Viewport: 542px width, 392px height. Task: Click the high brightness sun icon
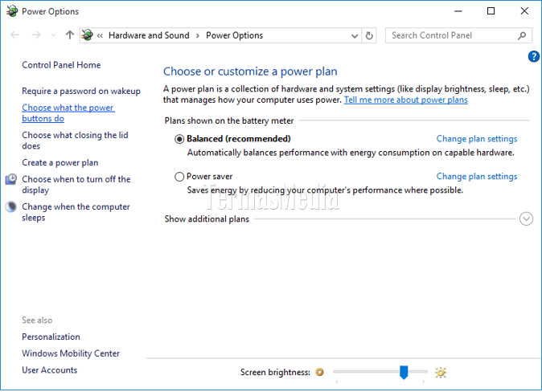point(441,372)
